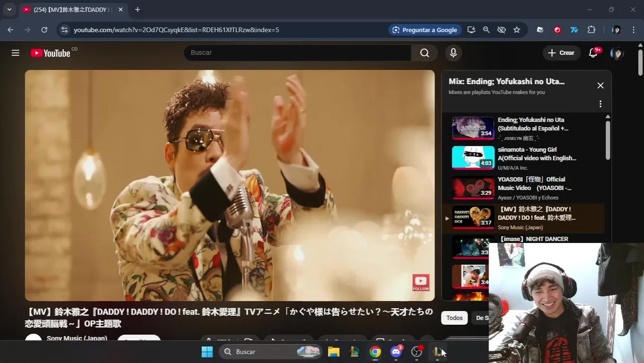
Task: Click the install app icon in address bar
Action: pos(471,30)
